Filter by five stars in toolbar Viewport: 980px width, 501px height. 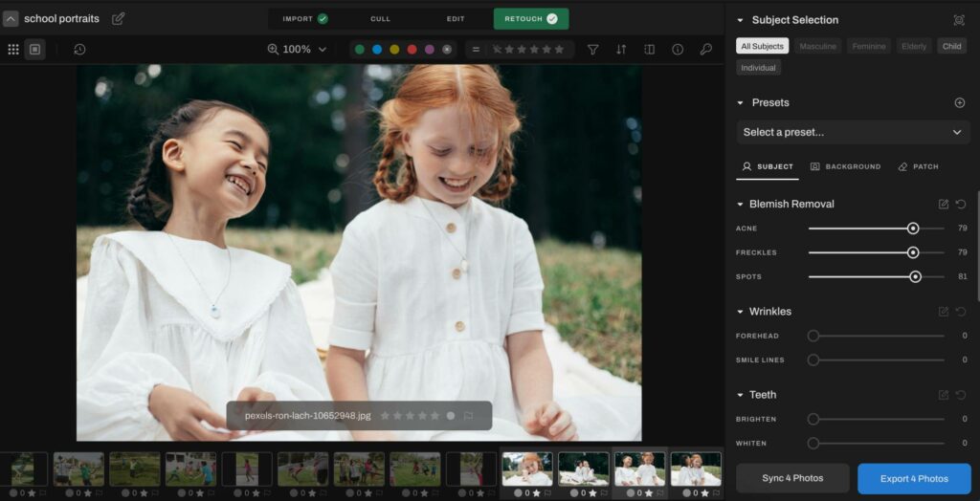(x=559, y=50)
